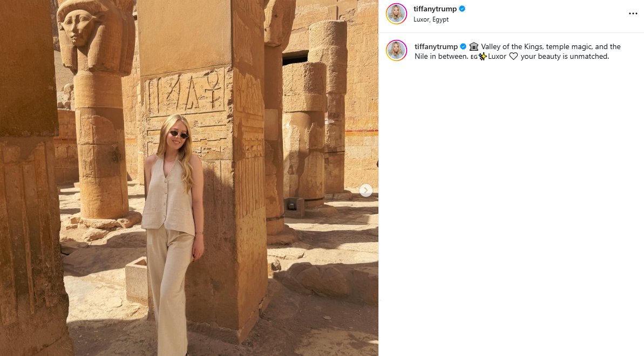Click the temple building emoji in caption
Image resolution: width=644 pixels, height=356 pixels.
tap(473, 46)
